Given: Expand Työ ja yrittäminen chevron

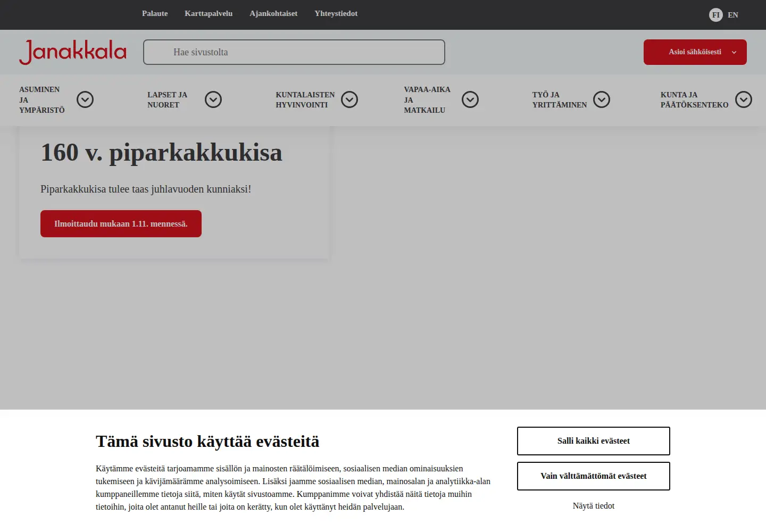Looking at the screenshot, I should (x=602, y=99).
